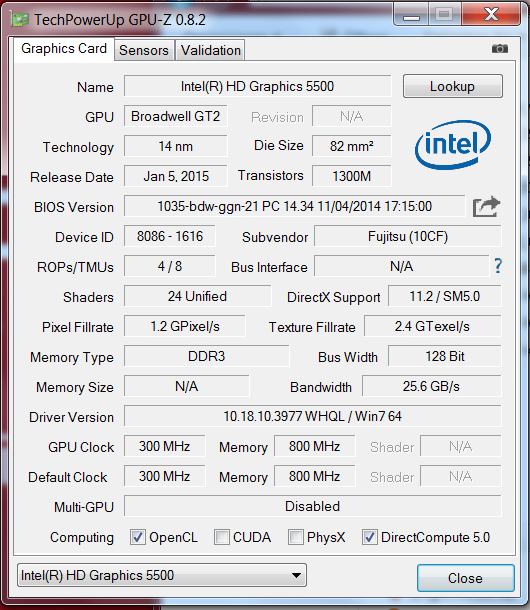Screen dimensions: 530x610
Task: Click the Memory Type value DDR3
Action: (207, 356)
